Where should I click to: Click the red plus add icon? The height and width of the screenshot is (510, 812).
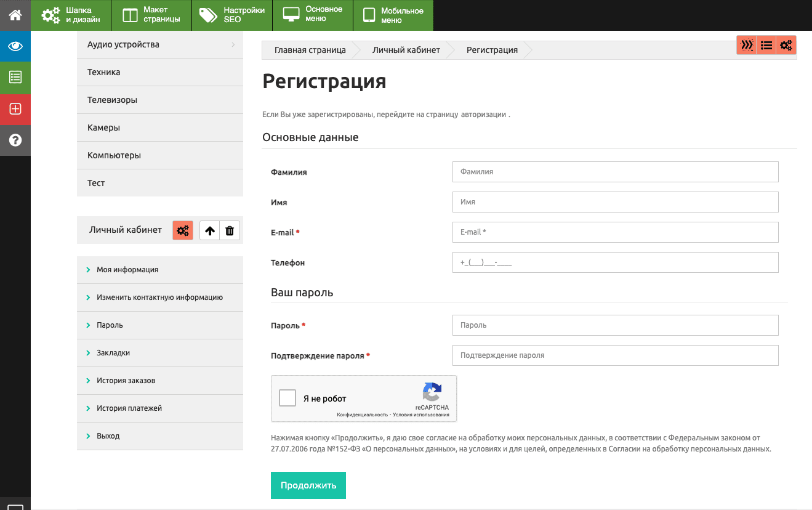(15, 109)
